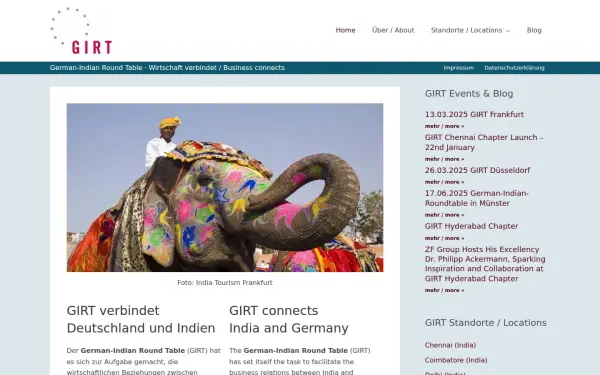
Task: Go to the Blog page
Action: click(534, 30)
